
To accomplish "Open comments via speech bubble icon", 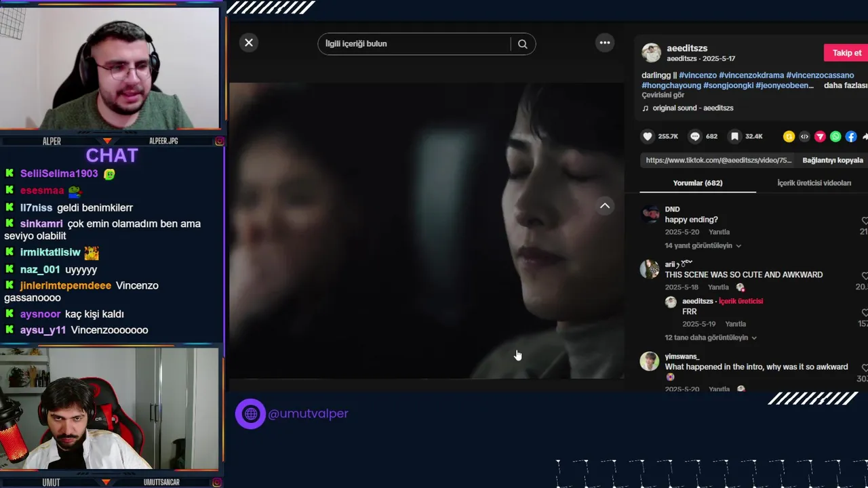I will [x=695, y=136].
